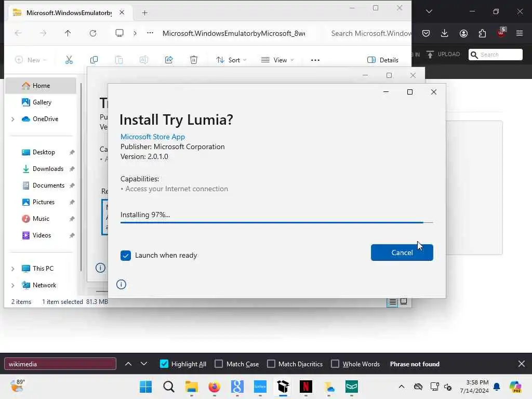Click the Rename icon in File Explorer toolbar
This screenshot has height=399, width=532.
point(144,60)
